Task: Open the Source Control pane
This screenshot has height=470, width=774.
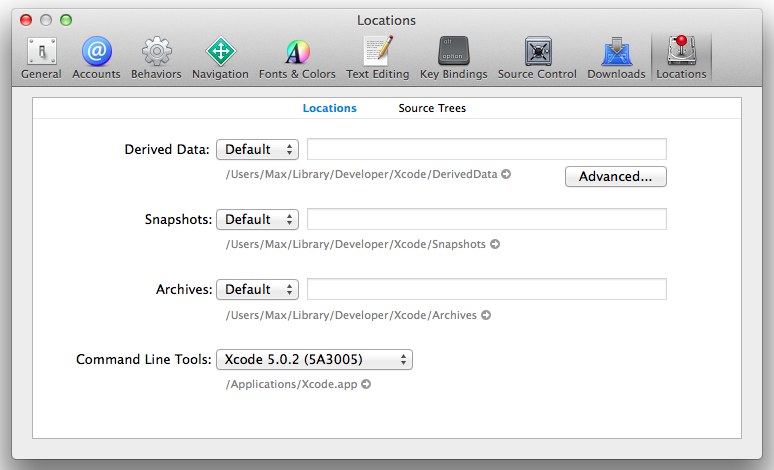Action: [537, 57]
